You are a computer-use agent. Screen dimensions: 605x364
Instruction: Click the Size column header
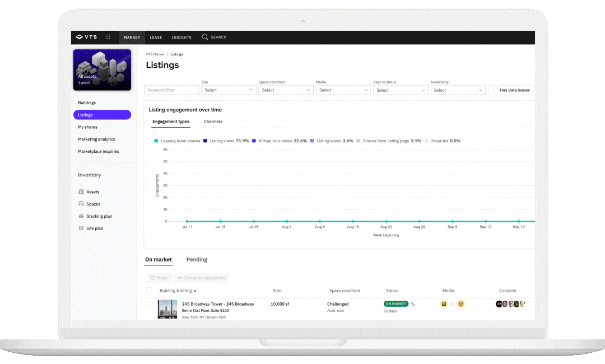277,291
